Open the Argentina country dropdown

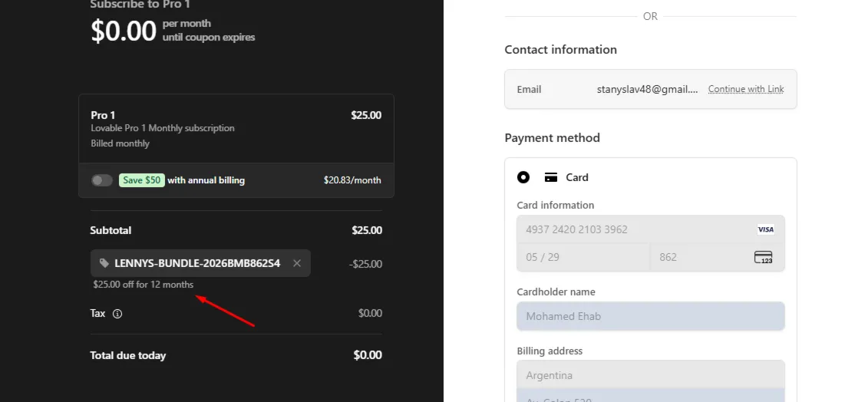651,375
